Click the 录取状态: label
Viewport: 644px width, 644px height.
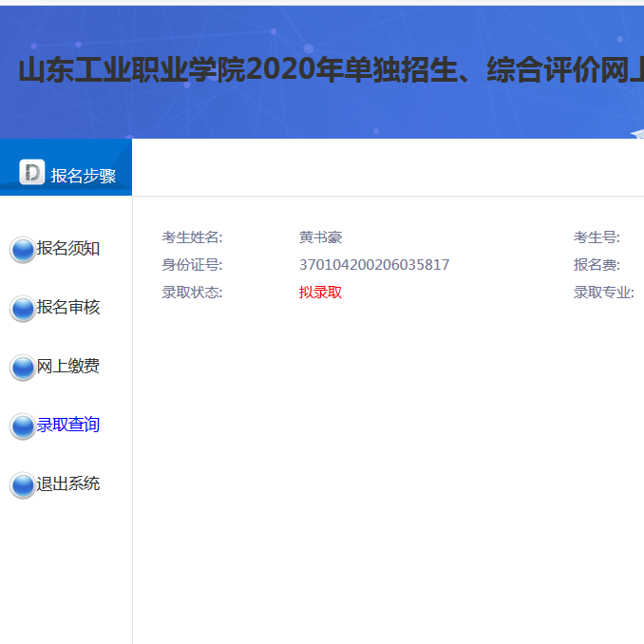click(x=192, y=293)
